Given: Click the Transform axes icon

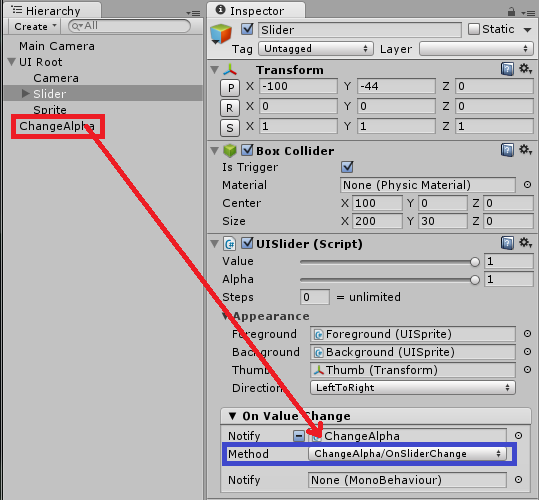Looking at the screenshot, I should point(230,70).
